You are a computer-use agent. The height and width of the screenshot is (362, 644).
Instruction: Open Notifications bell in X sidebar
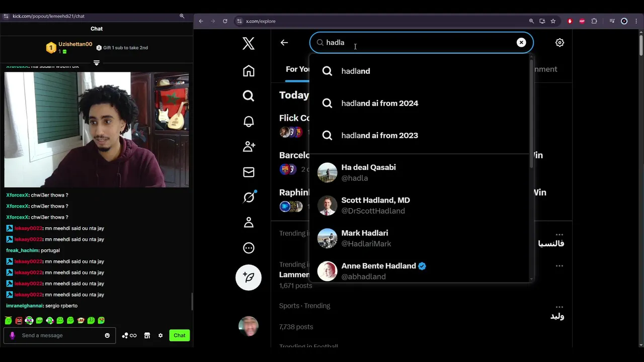point(249,121)
